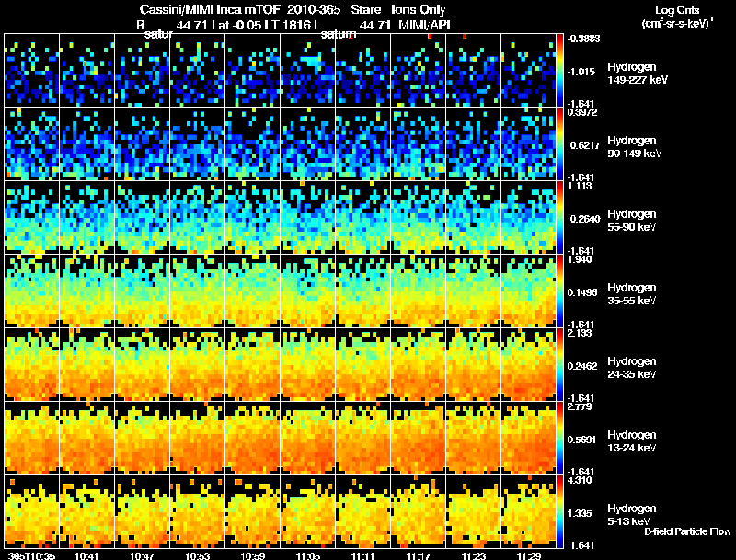Click the '10:47' time axis label
This screenshot has width=736, height=560.
click(143, 556)
